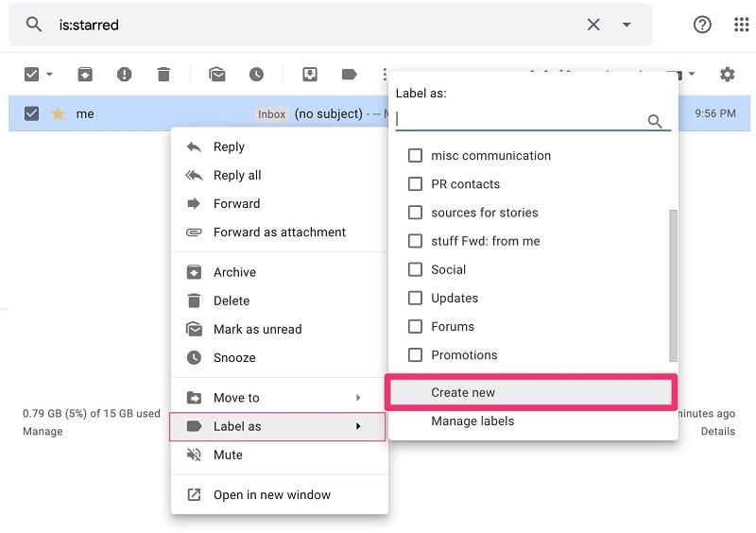Click Manage labels
Screen dimensions: 756x533
pos(533,421)
